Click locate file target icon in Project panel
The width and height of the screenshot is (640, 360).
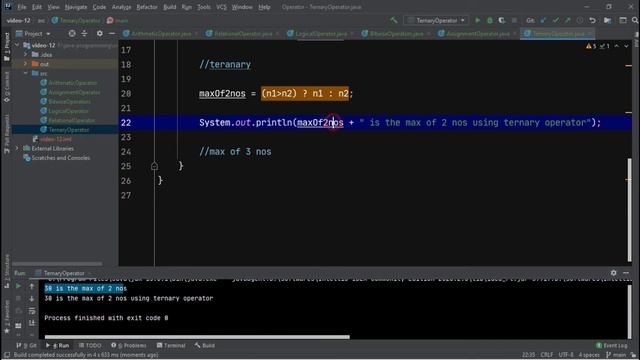tap(72, 33)
